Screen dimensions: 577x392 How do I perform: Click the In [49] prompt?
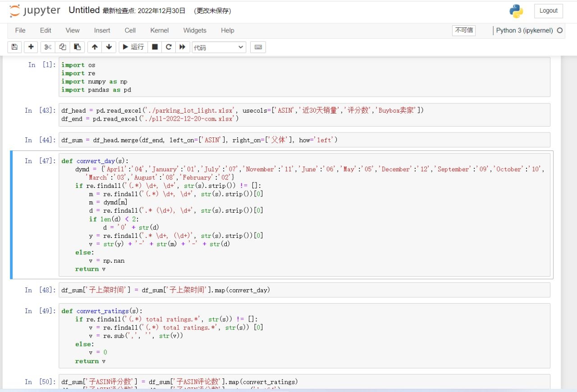coord(40,311)
